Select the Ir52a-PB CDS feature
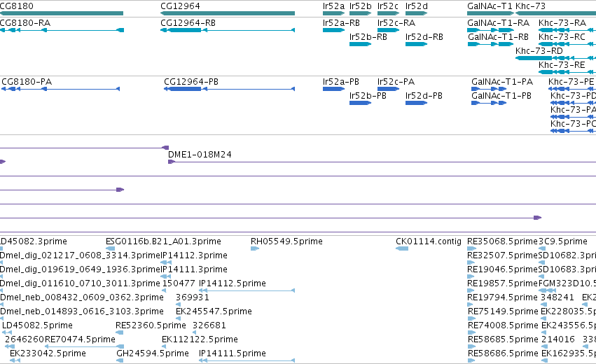 click(x=333, y=89)
